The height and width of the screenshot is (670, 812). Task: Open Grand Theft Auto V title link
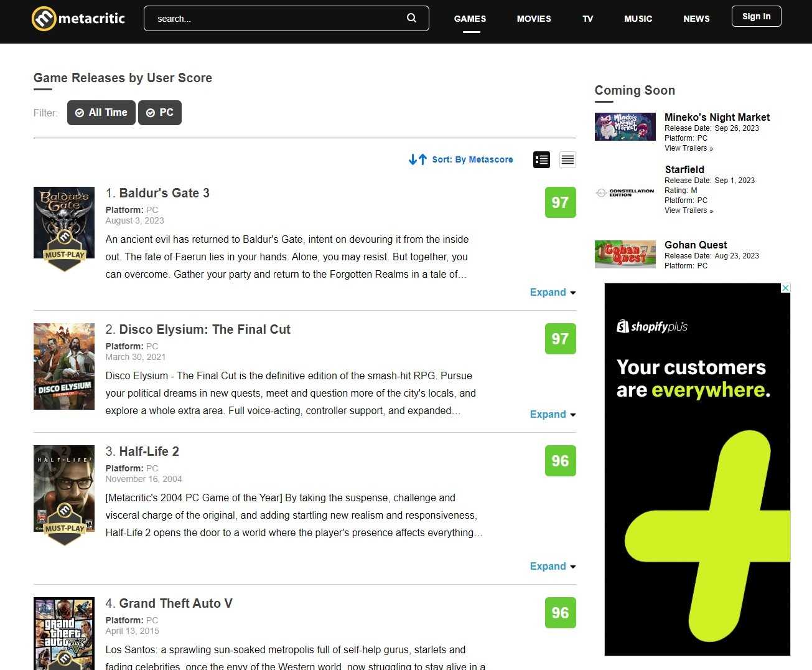click(x=175, y=603)
